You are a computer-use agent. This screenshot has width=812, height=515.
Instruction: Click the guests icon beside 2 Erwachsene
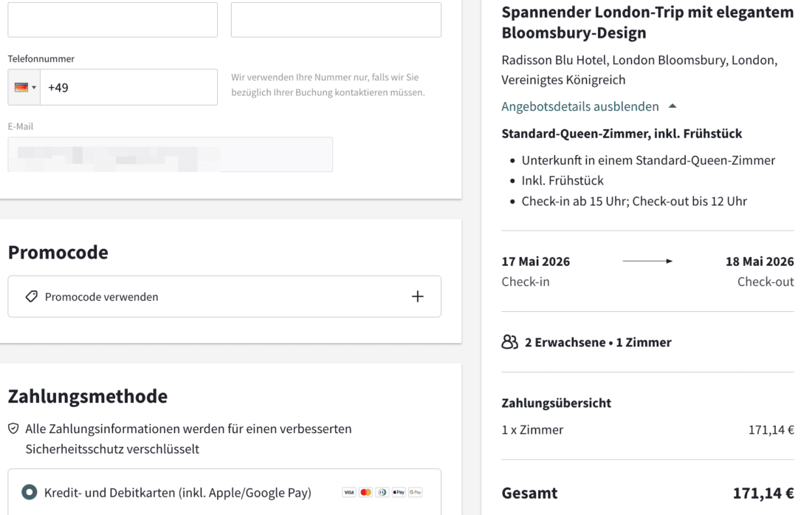(509, 342)
